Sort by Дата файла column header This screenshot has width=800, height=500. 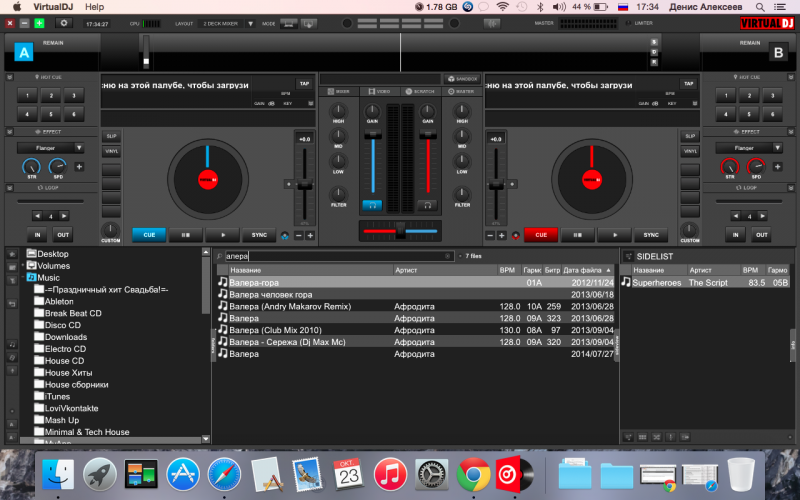pos(586,270)
